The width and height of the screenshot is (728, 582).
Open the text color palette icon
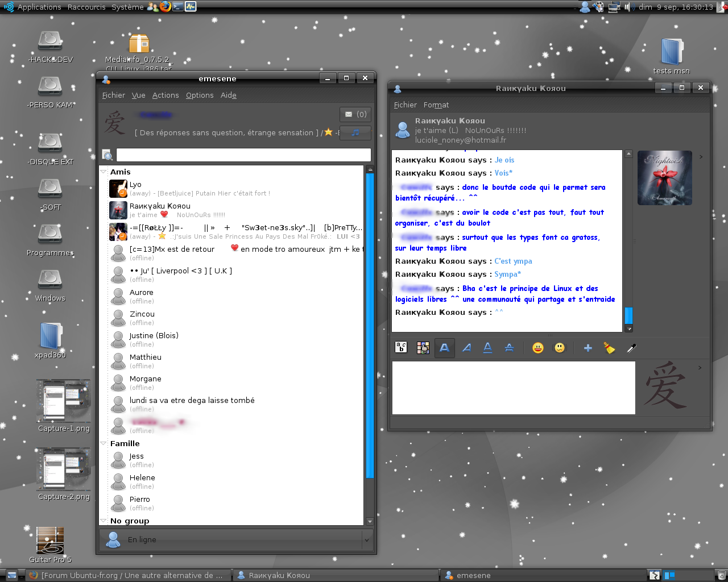point(423,348)
